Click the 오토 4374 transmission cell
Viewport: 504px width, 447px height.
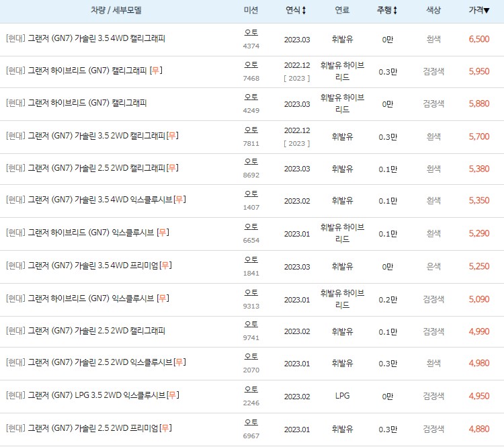pos(251,39)
